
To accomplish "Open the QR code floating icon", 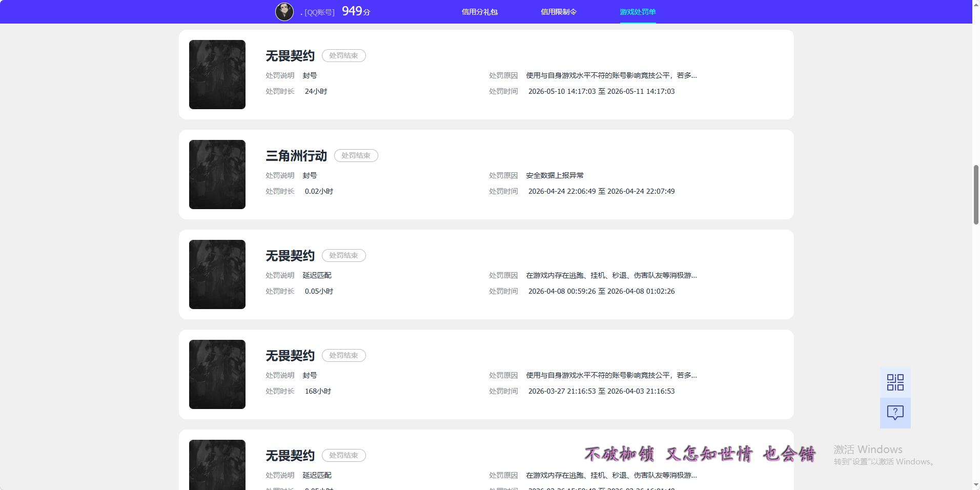I will coord(895,382).
